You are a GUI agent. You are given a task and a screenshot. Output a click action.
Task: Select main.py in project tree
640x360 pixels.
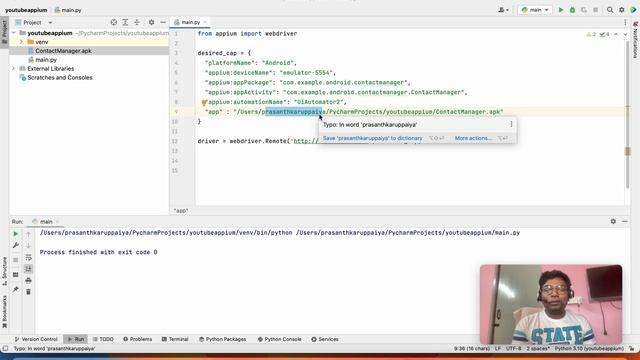(46, 60)
